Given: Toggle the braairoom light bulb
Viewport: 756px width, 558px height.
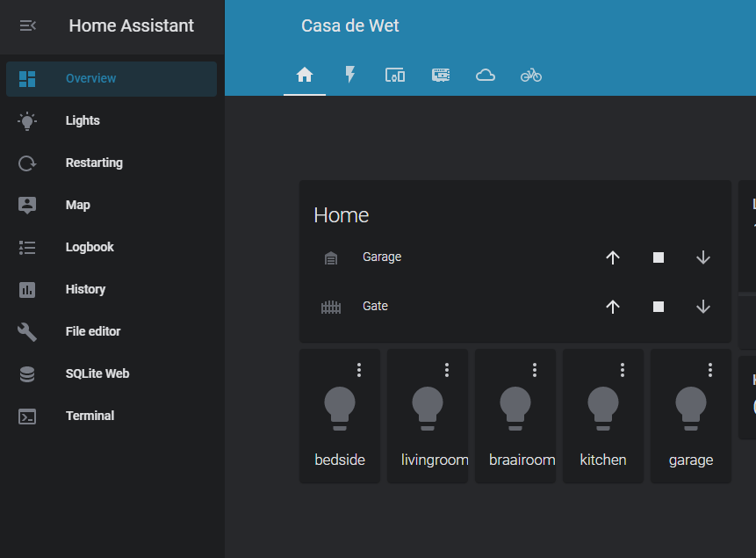Looking at the screenshot, I should tap(515, 409).
